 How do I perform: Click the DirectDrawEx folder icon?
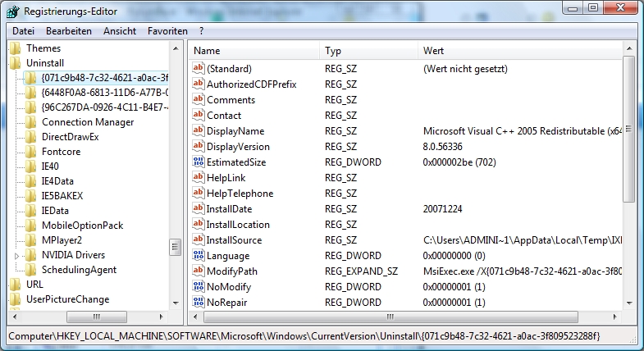(x=31, y=137)
